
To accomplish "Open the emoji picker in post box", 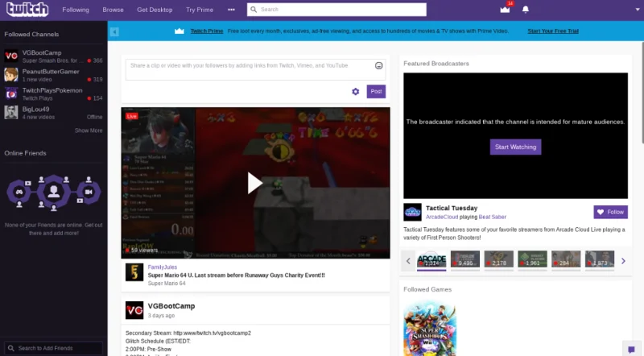I will pyautogui.click(x=378, y=65).
